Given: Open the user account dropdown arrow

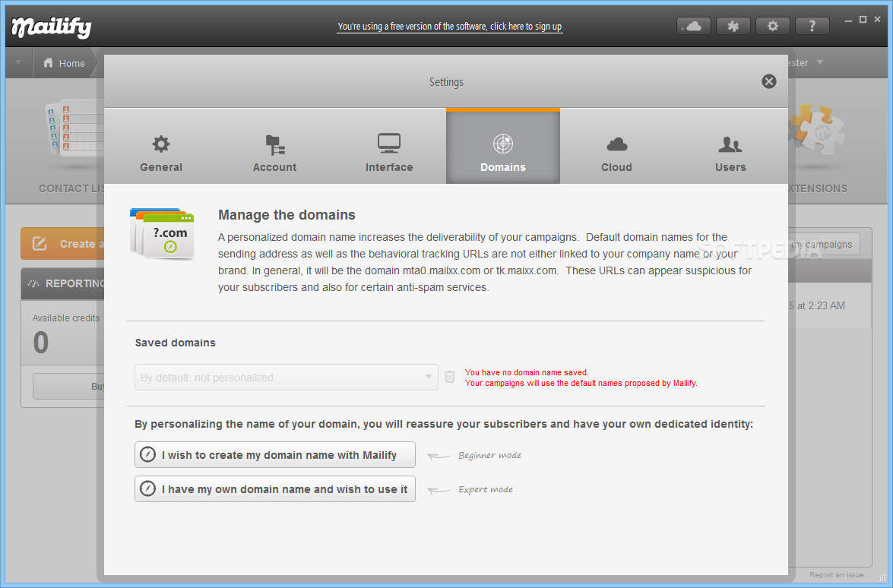Looking at the screenshot, I should pos(820,62).
